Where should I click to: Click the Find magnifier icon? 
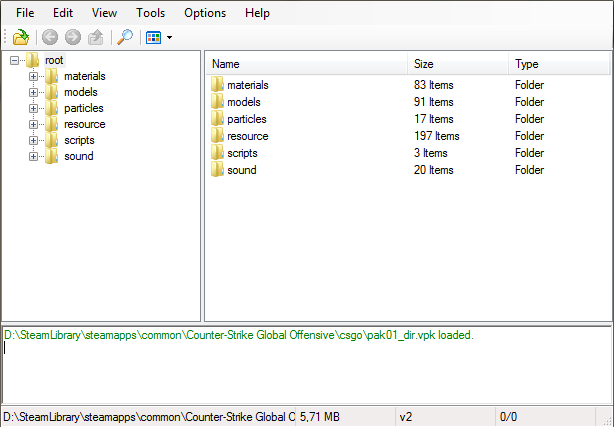125,38
